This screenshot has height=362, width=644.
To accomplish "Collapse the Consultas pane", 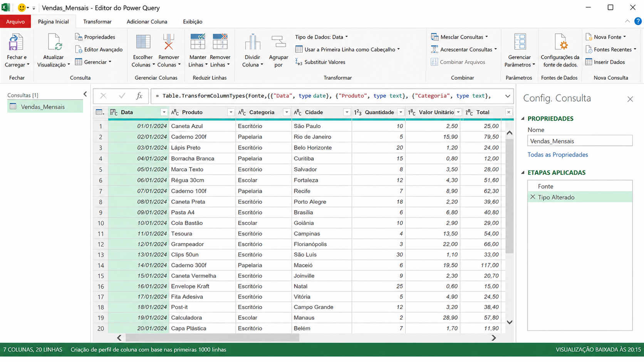I will [x=85, y=94].
